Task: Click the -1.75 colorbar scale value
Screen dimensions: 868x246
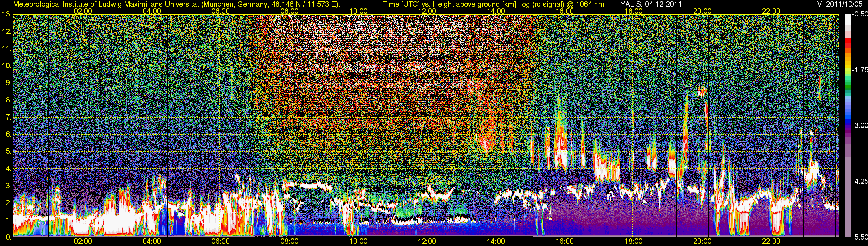Action: 860,70
